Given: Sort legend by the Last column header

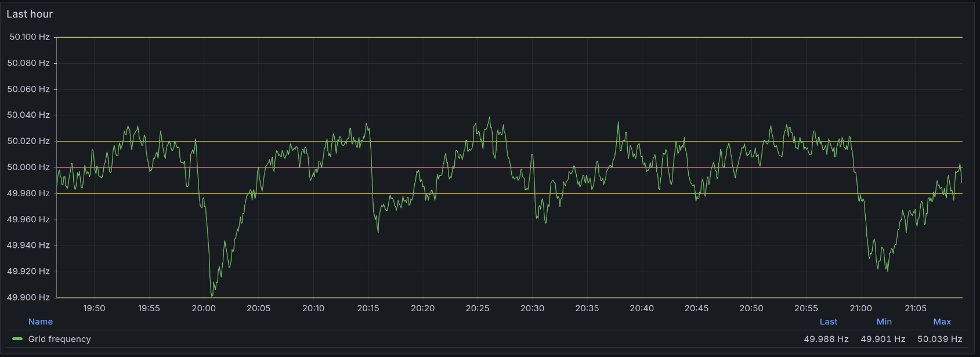Looking at the screenshot, I should click(x=828, y=322).
